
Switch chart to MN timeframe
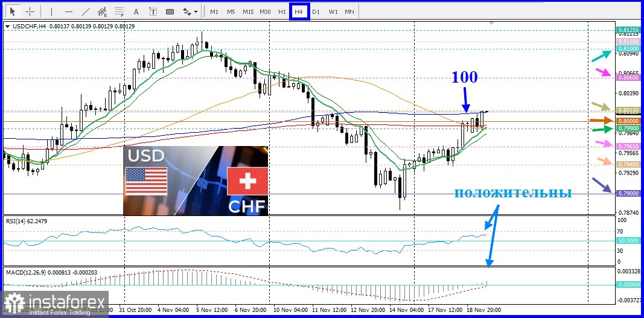point(349,12)
